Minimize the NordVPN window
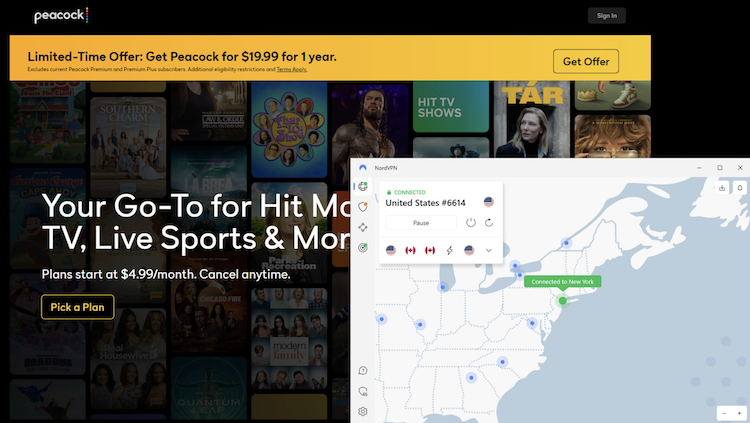 (x=699, y=167)
